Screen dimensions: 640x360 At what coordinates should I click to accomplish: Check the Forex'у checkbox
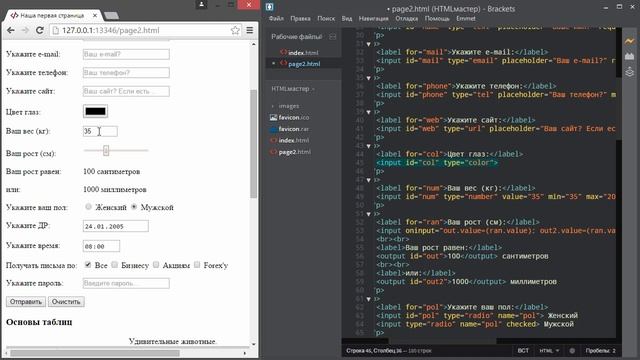(197, 264)
